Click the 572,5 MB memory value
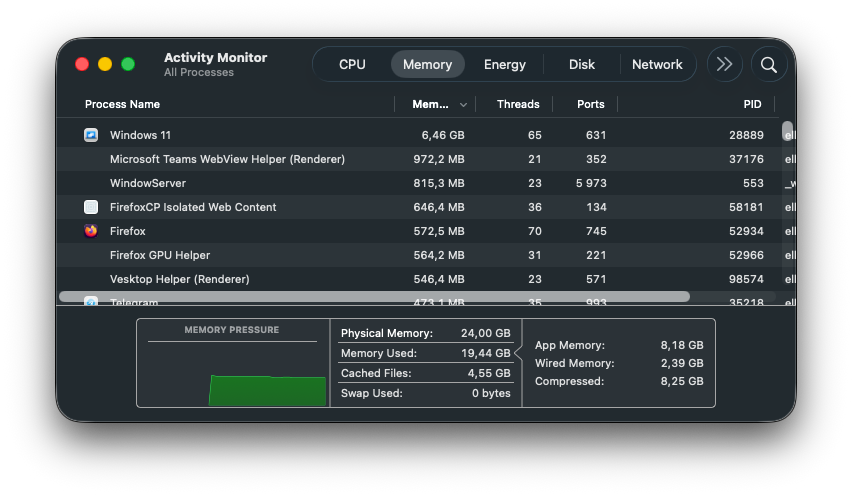 click(439, 231)
